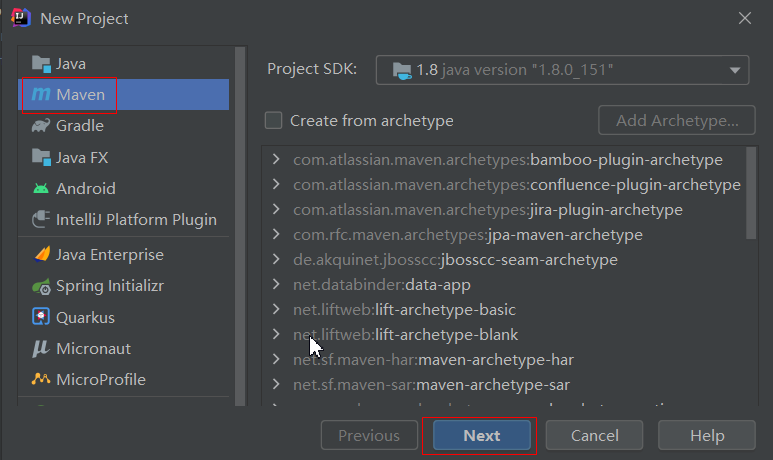Image resolution: width=773 pixels, height=460 pixels.
Task: Click the Java FX folder icon
Action: [x=41, y=157]
